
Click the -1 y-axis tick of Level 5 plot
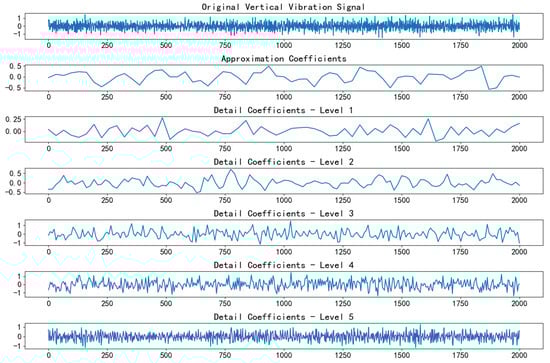(x=17, y=347)
